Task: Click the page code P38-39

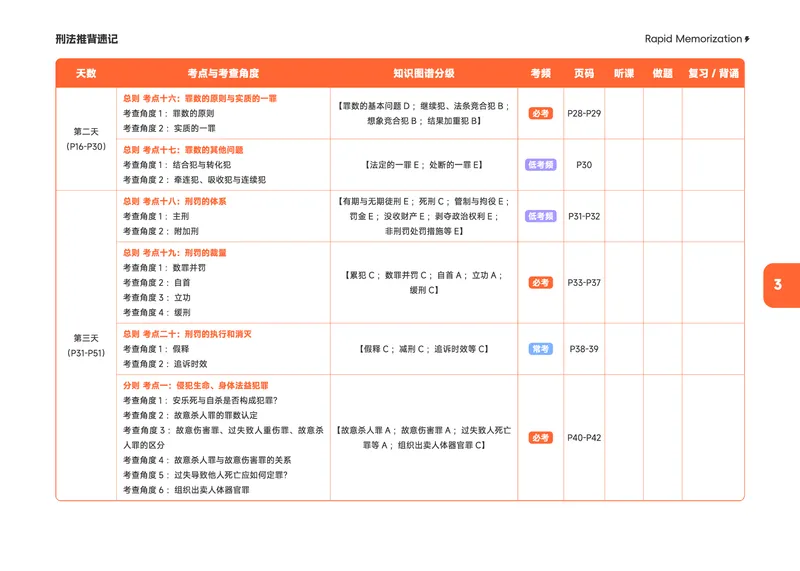Action: click(x=584, y=349)
